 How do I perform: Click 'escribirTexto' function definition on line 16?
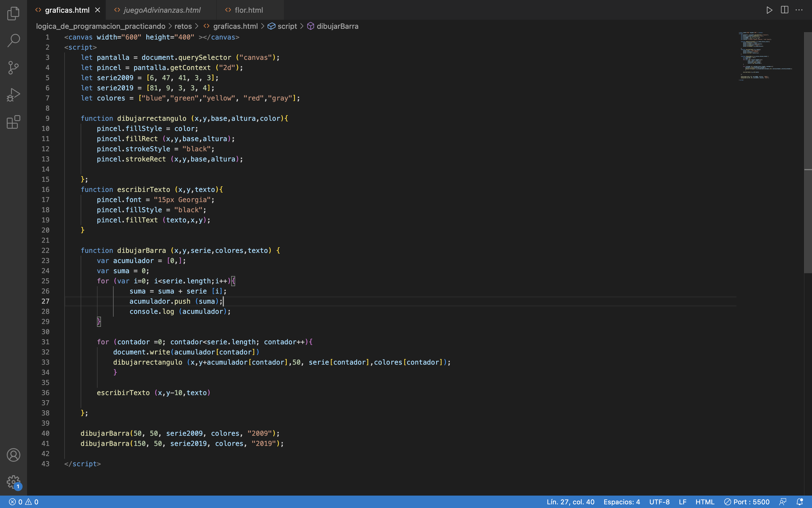(x=144, y=189)
